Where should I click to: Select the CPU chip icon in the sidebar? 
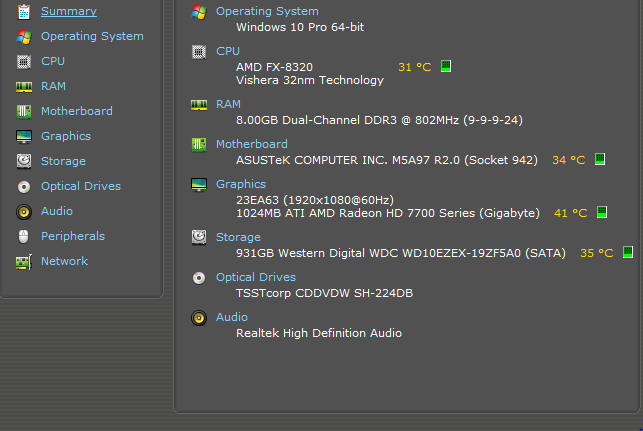[x=24, y=62]
